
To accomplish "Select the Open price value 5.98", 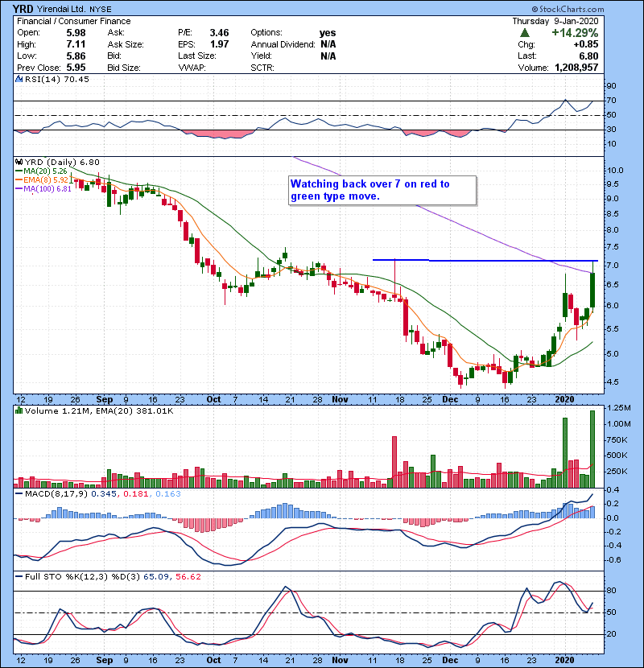I will pyautogui.click(x=76, y=33).
